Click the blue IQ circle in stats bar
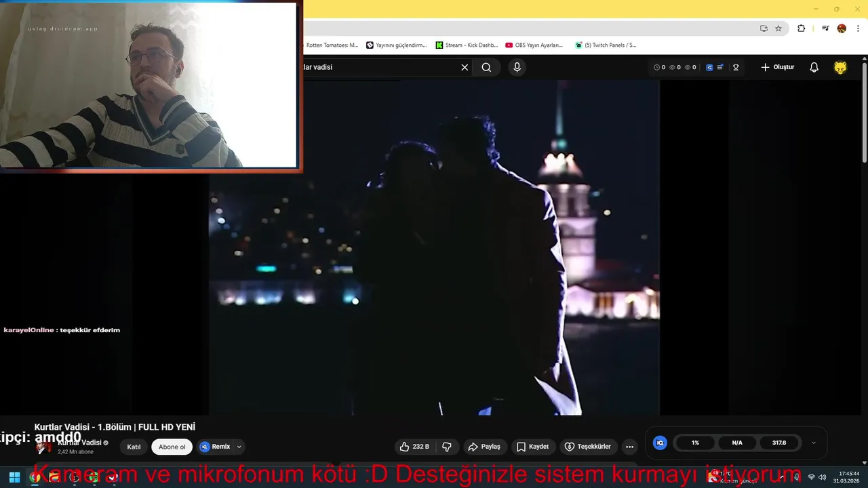The width and height of the screenshot is (868, 488). [x=660, y=443]
